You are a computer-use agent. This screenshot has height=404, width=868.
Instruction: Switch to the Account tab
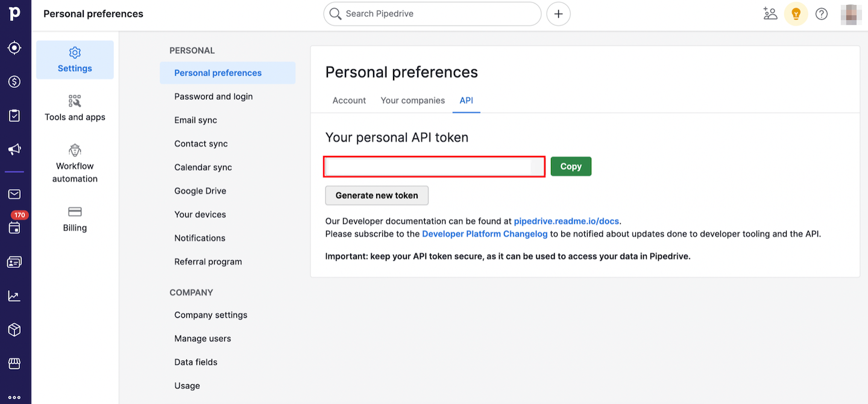[349, 101]
